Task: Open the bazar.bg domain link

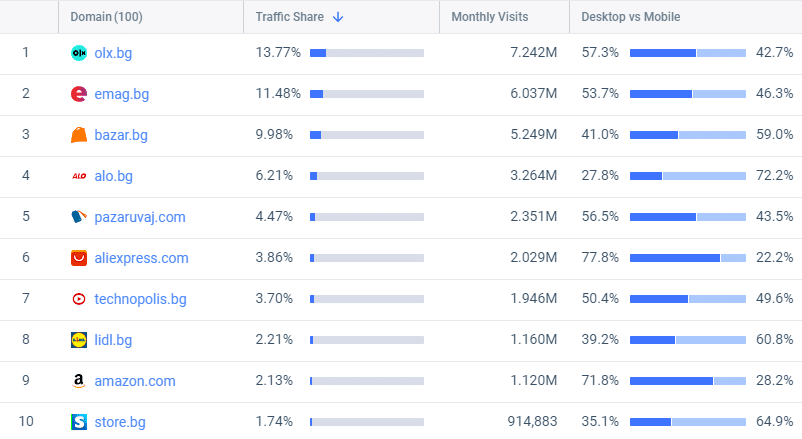Action: coord(121,135)
